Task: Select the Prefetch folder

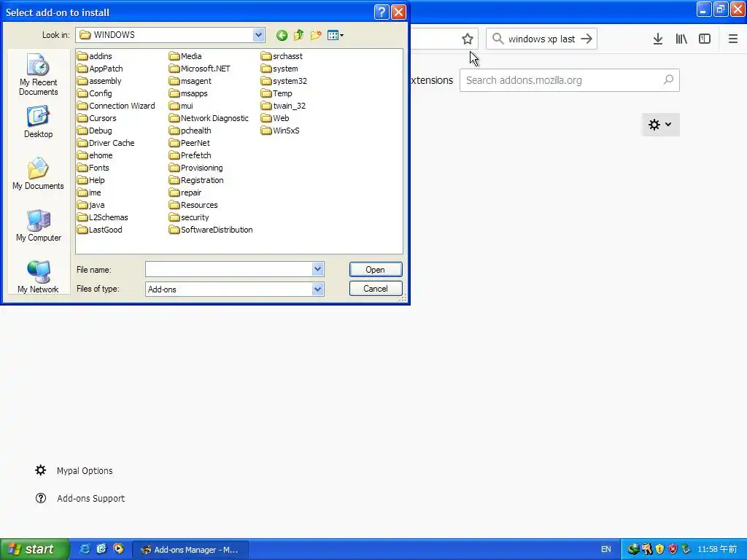Action: point(190,155)
